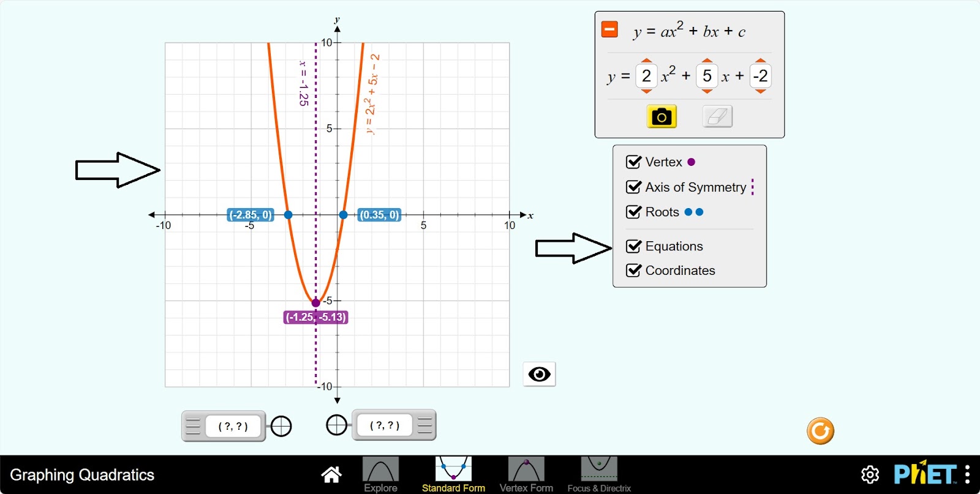Image resolution: width=980 pixels, height=494 pixels.
Task: Collapse the equation panel with minus button
Action: point(609,29)
